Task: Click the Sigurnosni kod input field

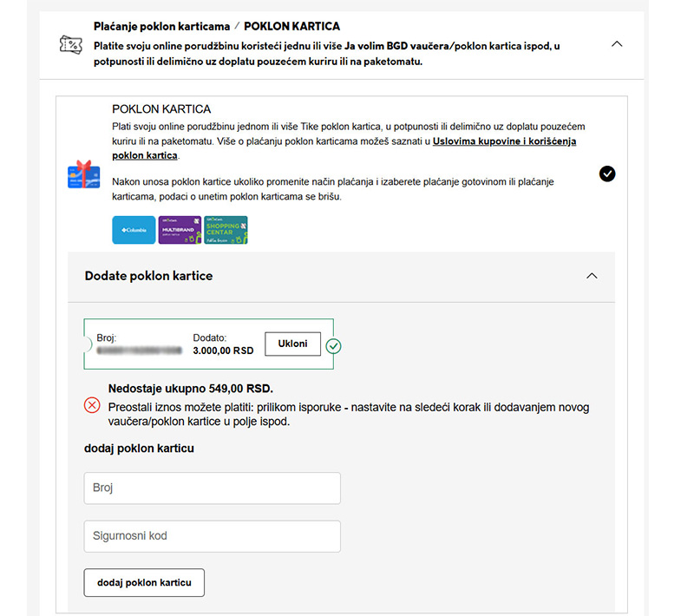Action: pyautogui.click(x=212, y=536)
